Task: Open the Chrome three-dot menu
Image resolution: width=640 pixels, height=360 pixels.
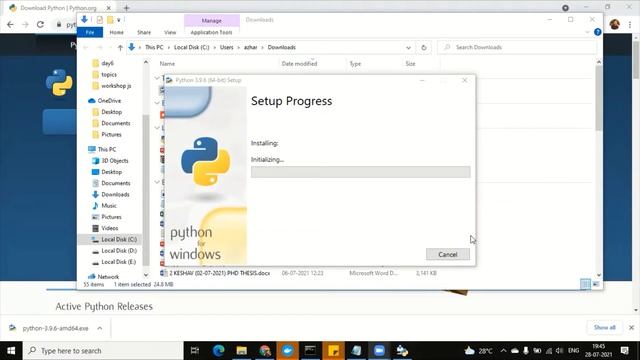Action: point(630,24)
